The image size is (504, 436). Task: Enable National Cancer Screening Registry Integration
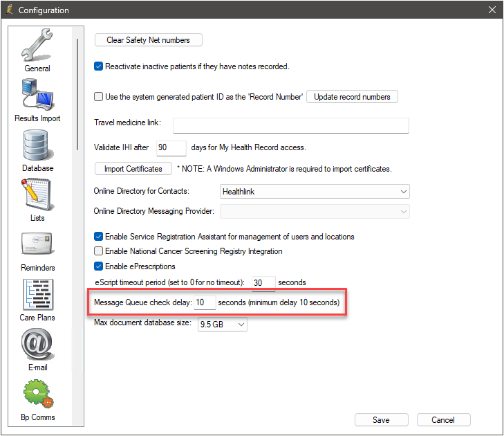98,251
